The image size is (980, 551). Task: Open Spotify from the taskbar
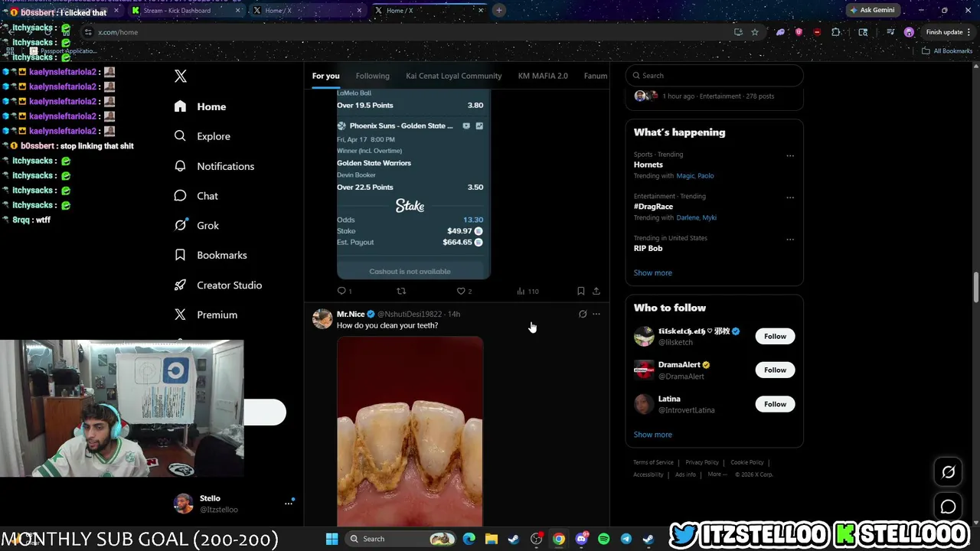[603, 539]
